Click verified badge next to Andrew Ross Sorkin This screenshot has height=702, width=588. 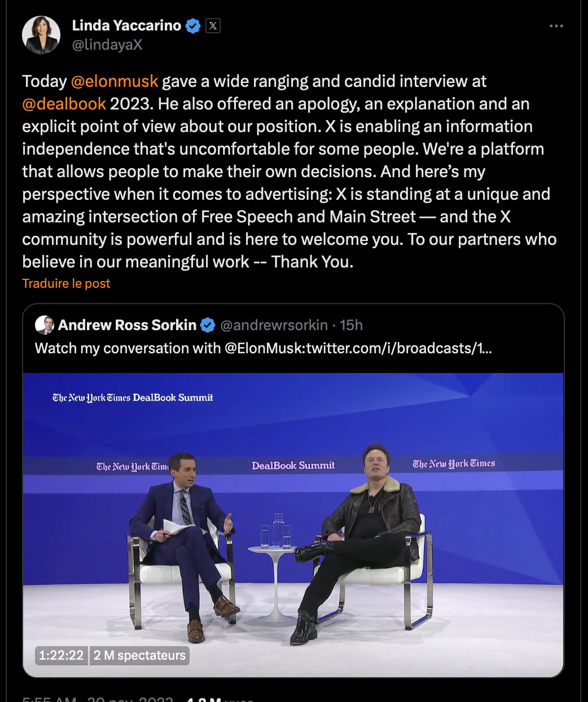coord(208,325)
